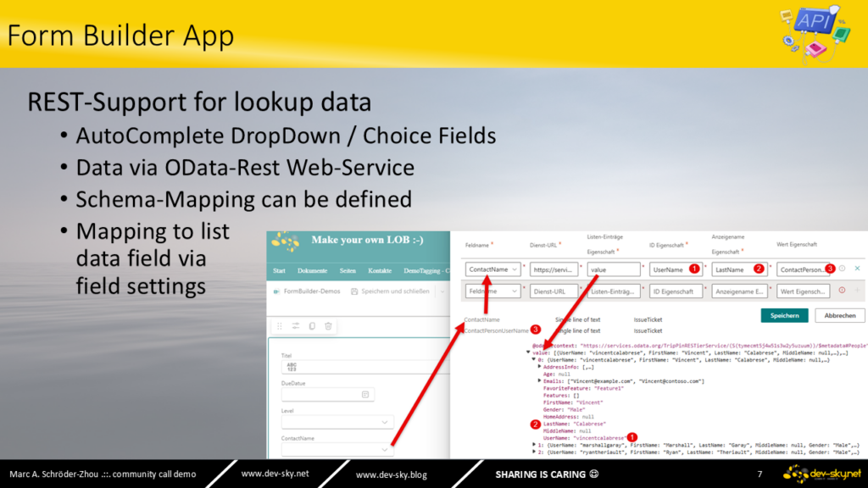Image resolution: width=868 pixels, height=488 pixels.
Task: Click the info icon in the first mapping row
Action: click(x=843, y=269)
